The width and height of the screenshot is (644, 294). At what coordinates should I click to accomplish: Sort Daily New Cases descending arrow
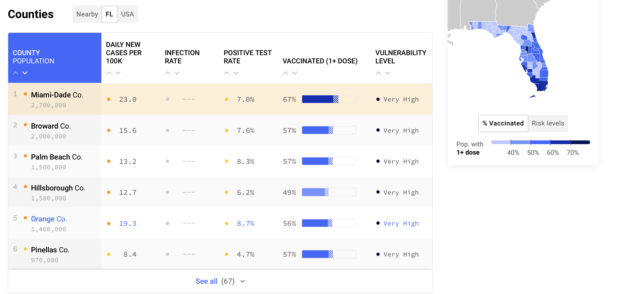[x=118, y=73]
